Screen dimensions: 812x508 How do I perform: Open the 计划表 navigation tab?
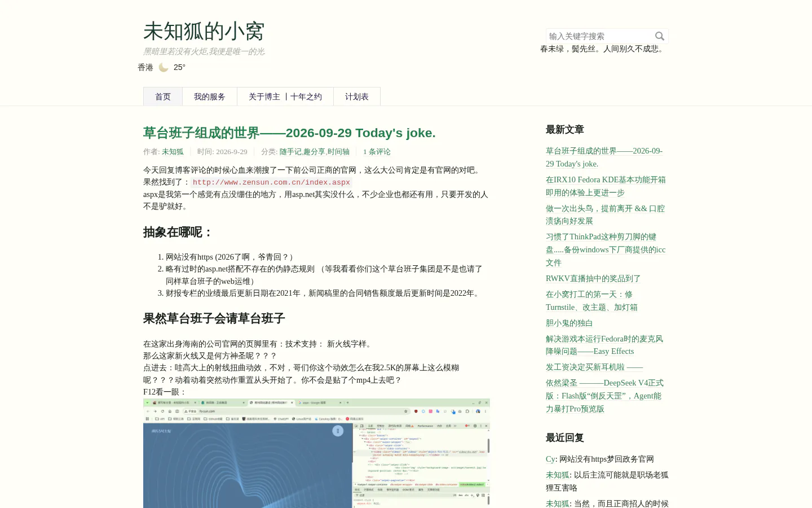(357, 97)
